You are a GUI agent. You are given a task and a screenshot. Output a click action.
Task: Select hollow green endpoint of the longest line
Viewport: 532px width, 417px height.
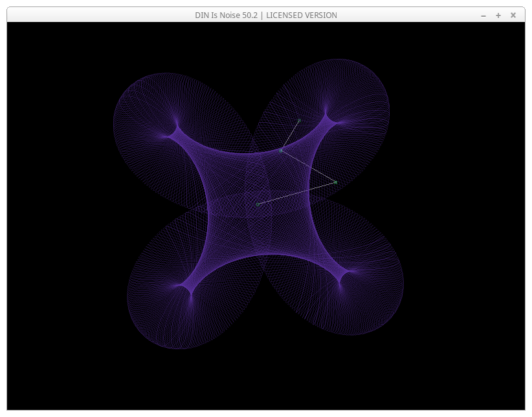pos(258,204)
